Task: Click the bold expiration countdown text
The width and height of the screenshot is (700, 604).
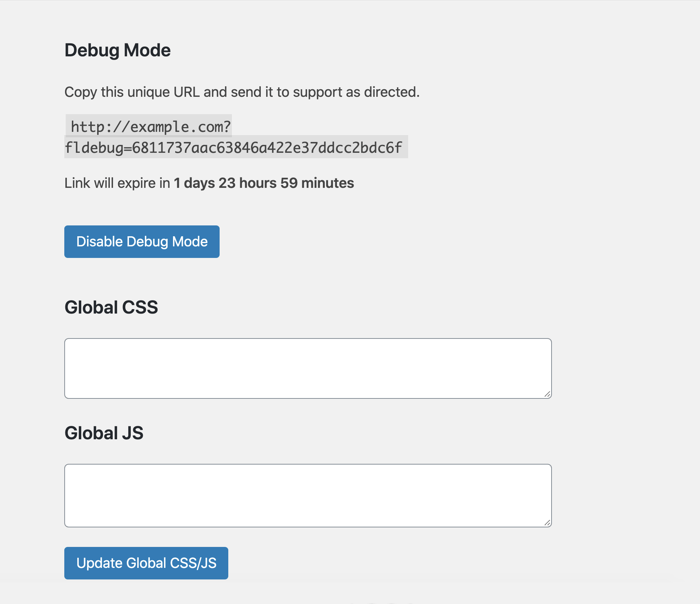Action: 263,183
